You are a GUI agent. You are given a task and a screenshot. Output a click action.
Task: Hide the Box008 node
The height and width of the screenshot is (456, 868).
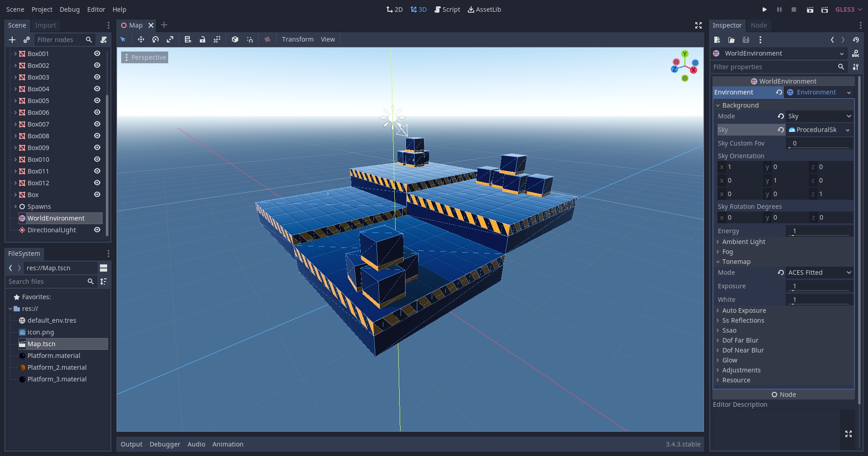[x=97, y=136]
